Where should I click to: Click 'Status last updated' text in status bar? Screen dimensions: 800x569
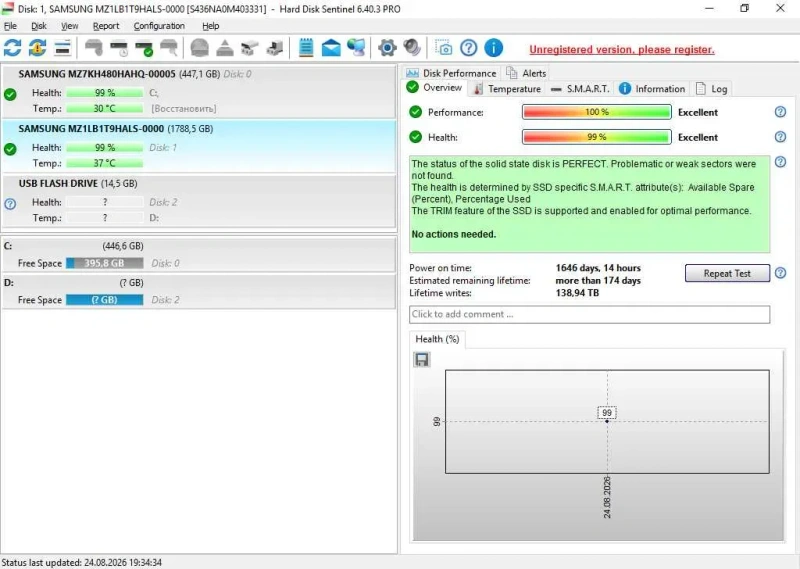(x=82, y=562)
